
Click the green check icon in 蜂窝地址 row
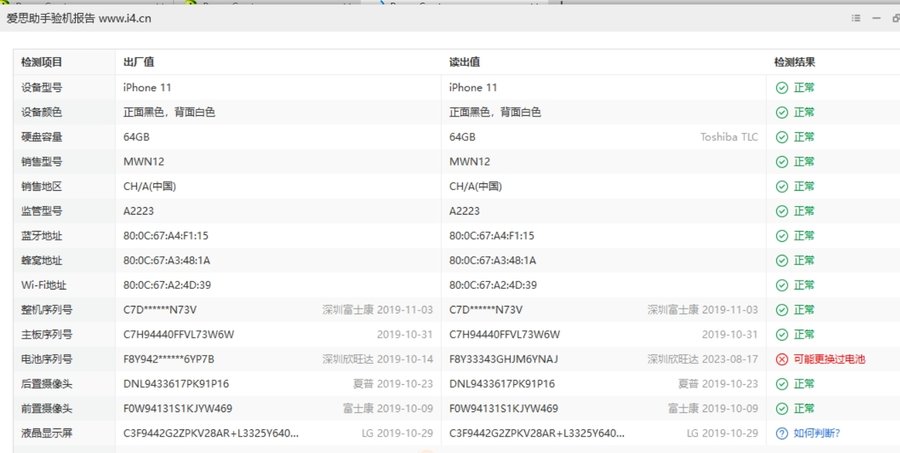(x=782, y=261)
